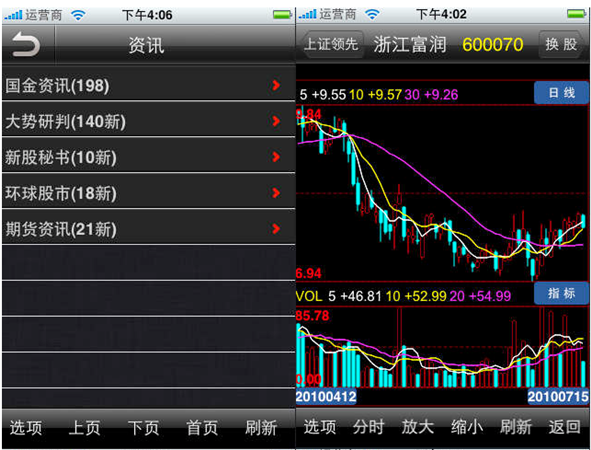Tap the red chevron beside 新股秘书
Image resolution: width=591 pixels, height=450 pixels.
pos(276,157)
